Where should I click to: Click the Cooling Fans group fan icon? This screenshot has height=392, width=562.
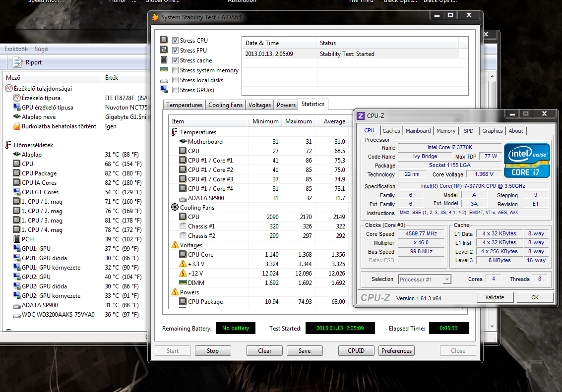coord(175,207)
